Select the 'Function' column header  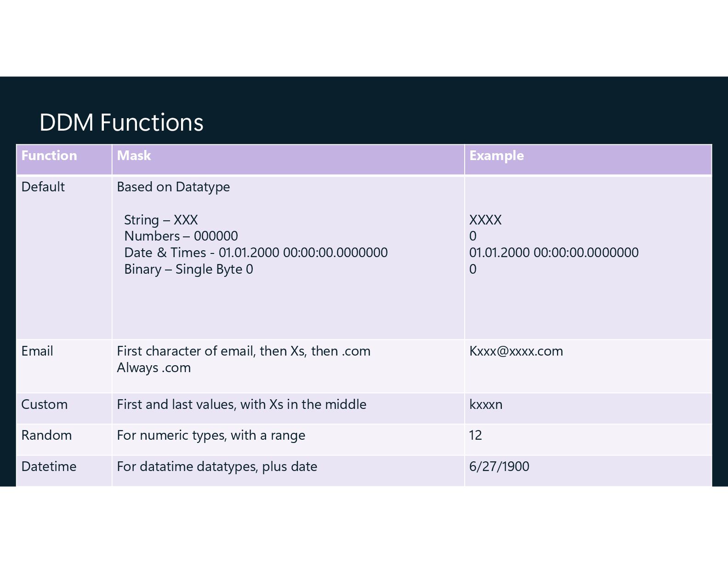[x=64, y=160]
